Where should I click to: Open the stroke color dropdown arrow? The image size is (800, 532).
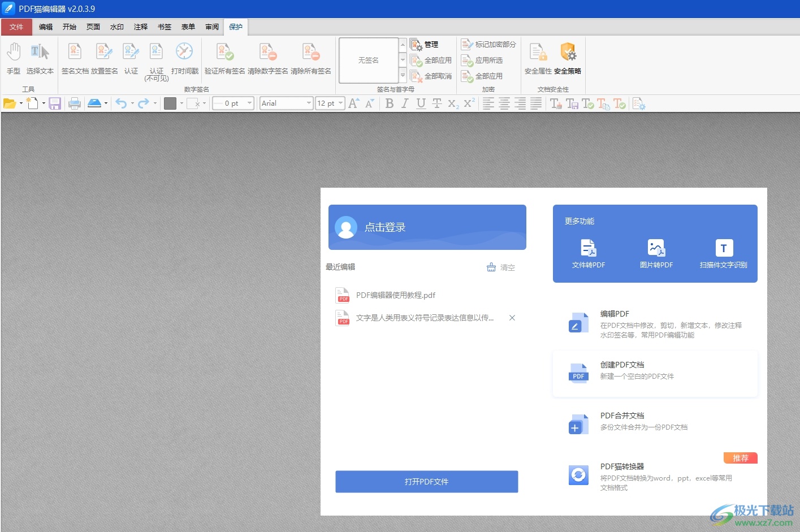[x=204, y=103]
